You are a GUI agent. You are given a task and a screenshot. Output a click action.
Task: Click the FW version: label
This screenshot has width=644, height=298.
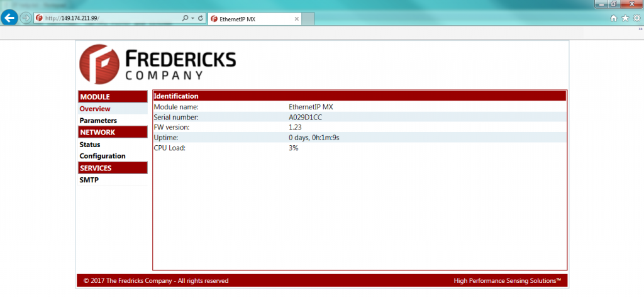coord(172,127)
